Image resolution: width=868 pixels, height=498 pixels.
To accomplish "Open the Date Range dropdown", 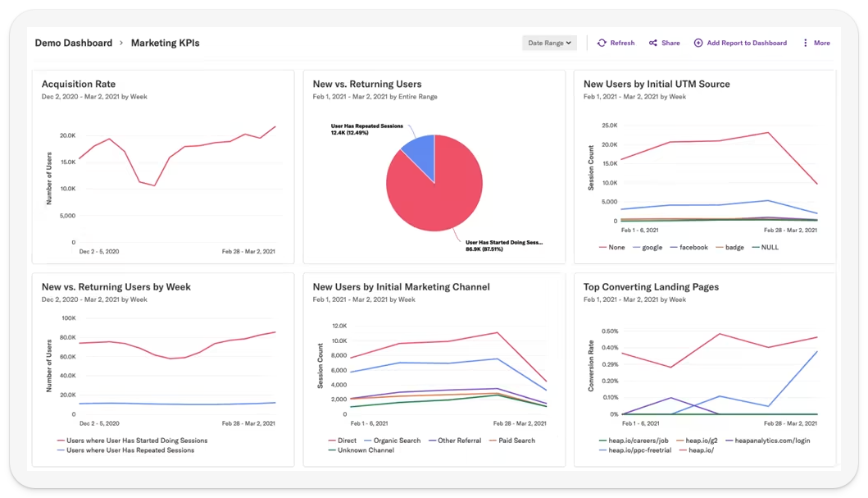I will click(549, 43).
